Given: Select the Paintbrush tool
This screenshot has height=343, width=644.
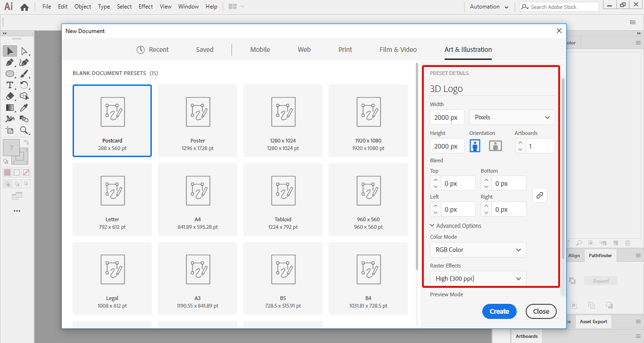Looking at the screenshot, I should pos(24,74).
